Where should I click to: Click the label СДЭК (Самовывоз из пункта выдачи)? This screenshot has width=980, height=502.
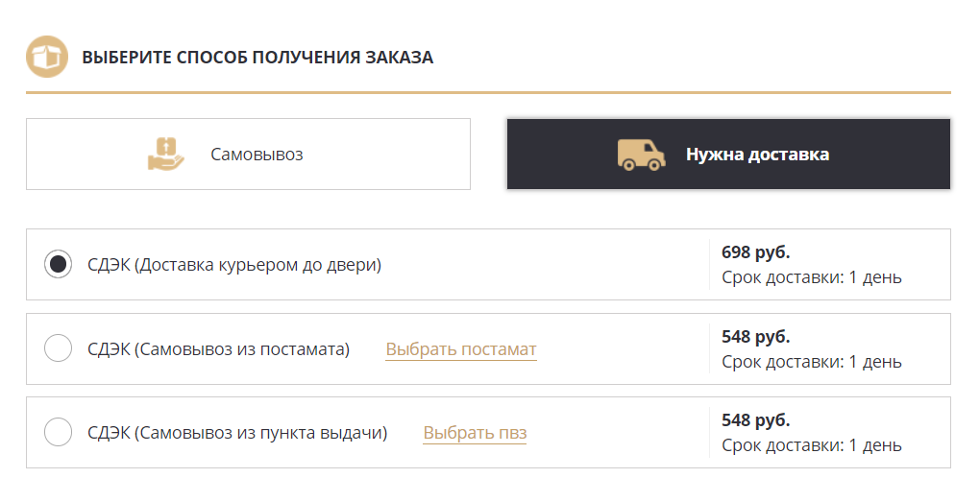[x=237, y=433]
